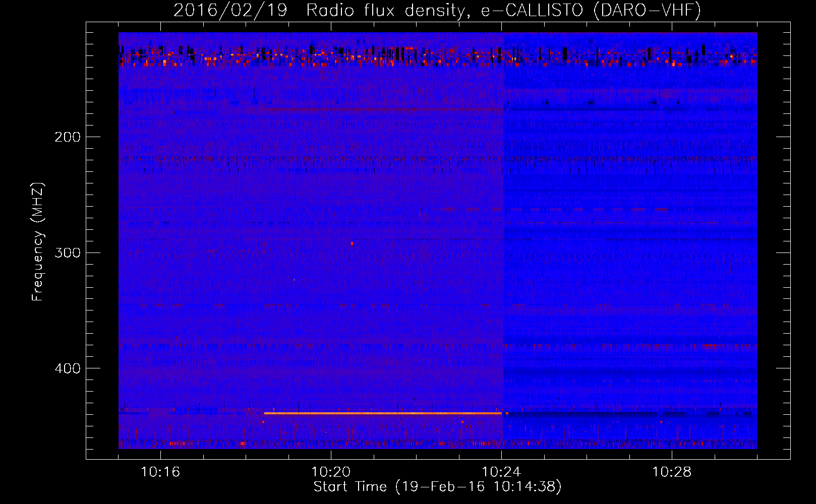
Task: Click the 10:16 time tick label
Action: pos(160,472)
